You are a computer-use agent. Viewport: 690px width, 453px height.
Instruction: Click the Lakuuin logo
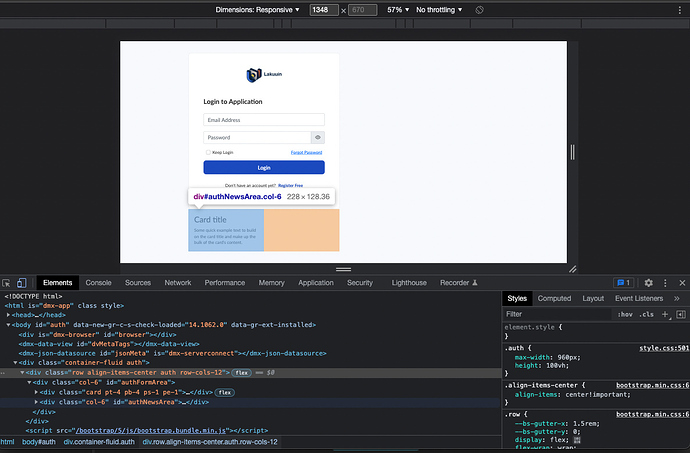pos(264,75)
